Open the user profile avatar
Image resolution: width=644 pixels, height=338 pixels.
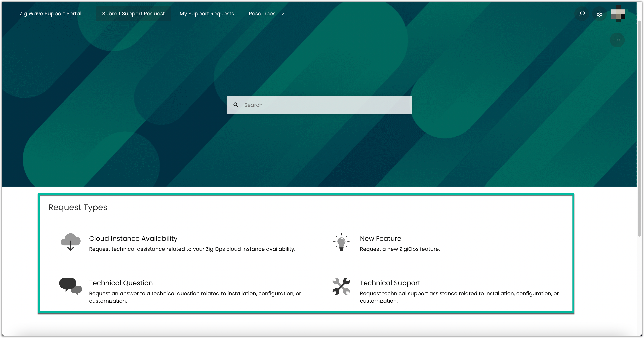click(x=618, y=14)
